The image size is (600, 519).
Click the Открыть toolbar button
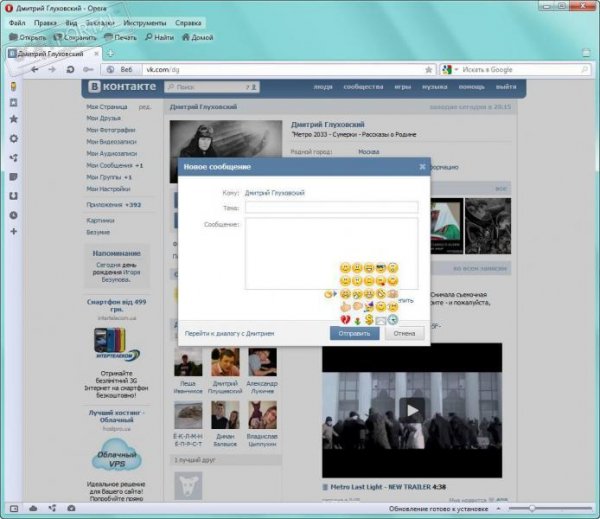point(27,37)
